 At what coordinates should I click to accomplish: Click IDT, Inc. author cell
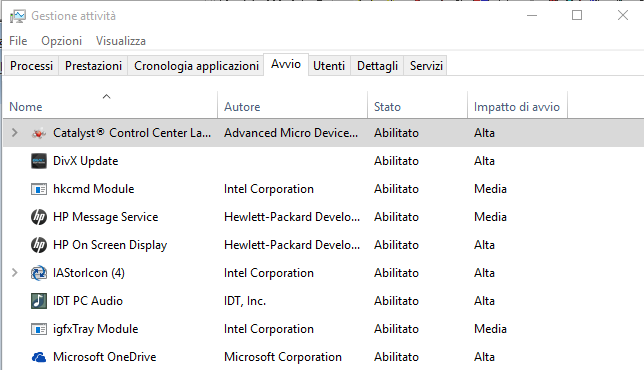(x=245, y=301)
